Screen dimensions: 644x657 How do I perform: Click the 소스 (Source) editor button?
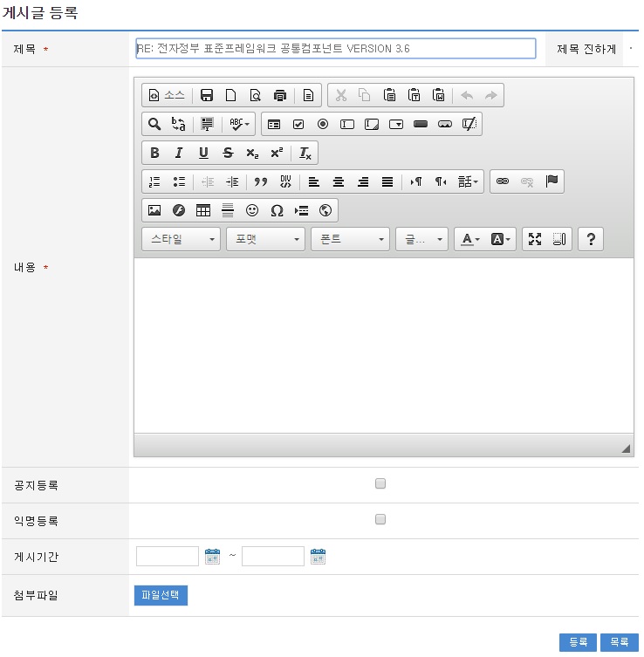tap(166, 95)
